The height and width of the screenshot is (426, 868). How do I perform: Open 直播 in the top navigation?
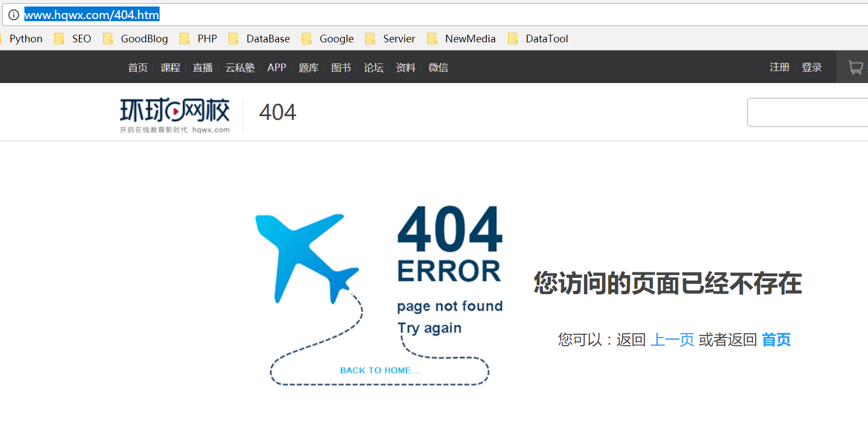pos(203,67)
